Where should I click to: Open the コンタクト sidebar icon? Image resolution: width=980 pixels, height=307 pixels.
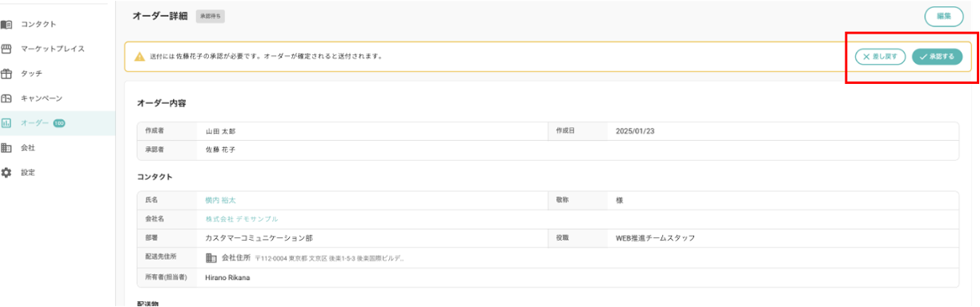pyautogui.click(x=6, y=24)
